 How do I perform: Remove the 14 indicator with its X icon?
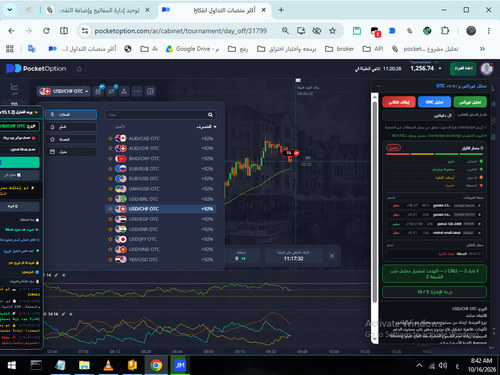click(64, 275)
